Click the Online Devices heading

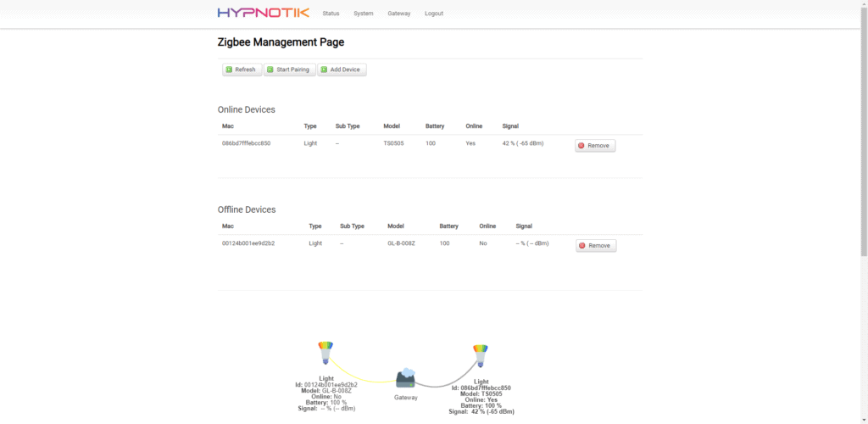tap(247, 109)
